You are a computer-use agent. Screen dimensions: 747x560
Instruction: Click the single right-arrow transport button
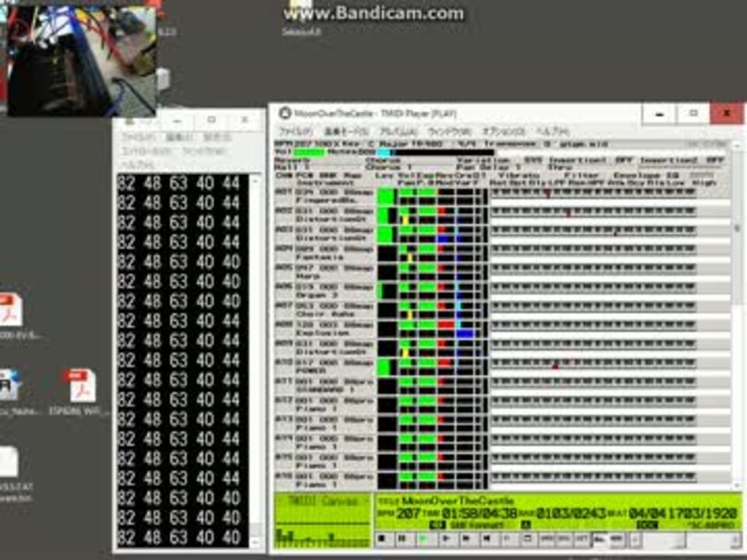(x=446, y=538)
